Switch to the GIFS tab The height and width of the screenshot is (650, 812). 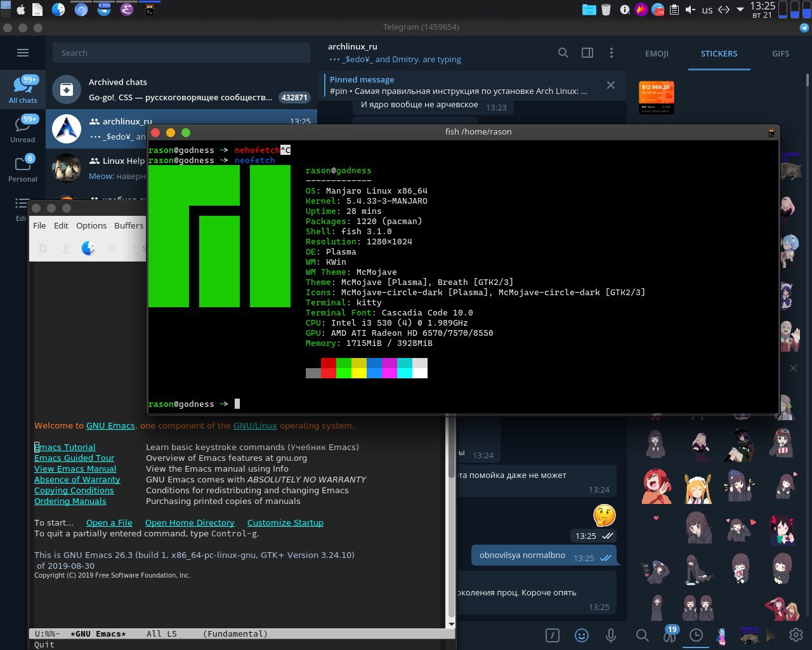780,54
